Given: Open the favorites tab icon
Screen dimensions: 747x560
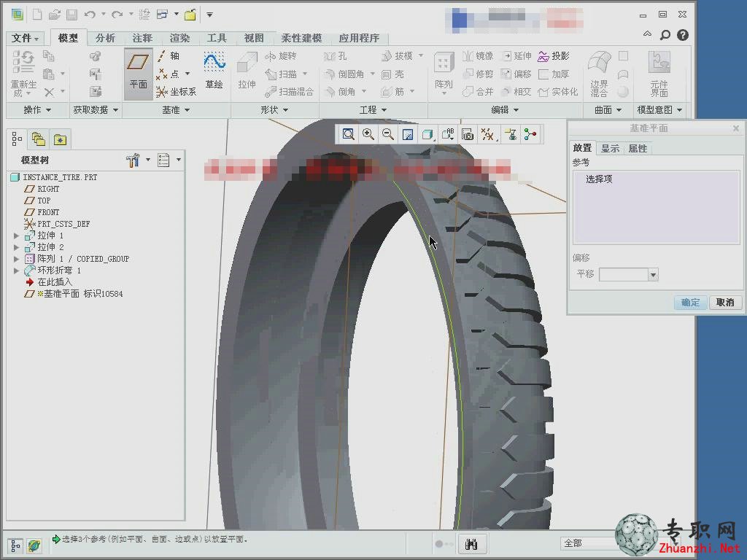Looking at the screenshot, I should 60,139.
